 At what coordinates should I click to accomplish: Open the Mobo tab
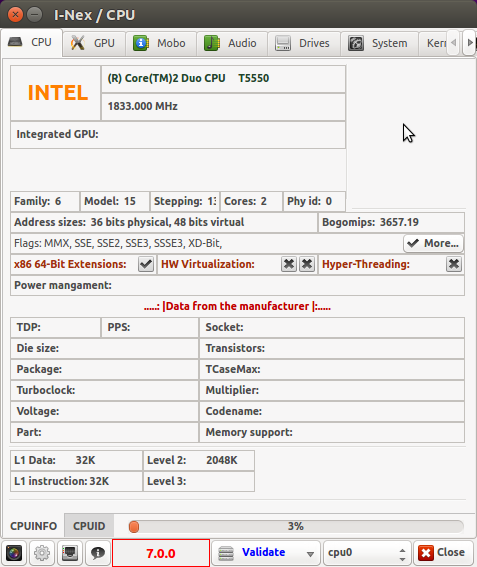click(161, 43)
